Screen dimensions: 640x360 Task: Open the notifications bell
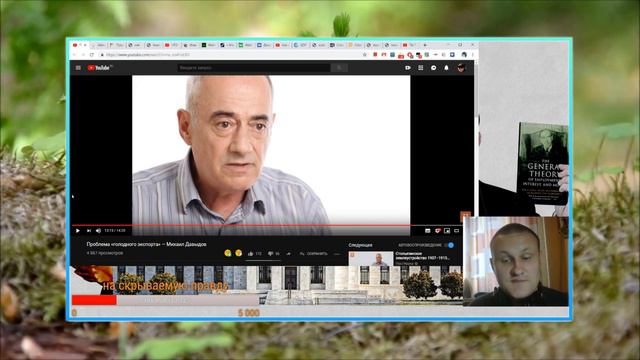(x=446, y=68)
